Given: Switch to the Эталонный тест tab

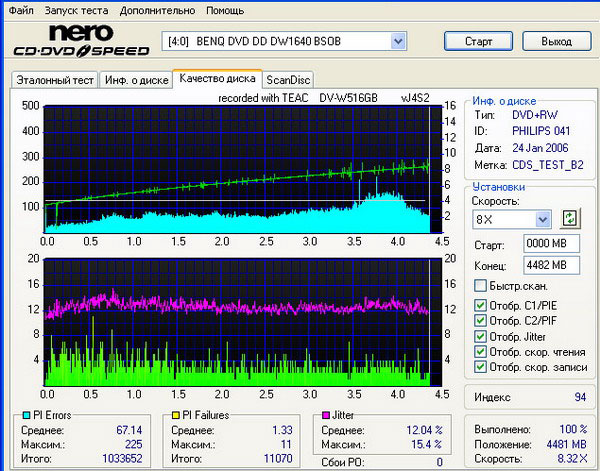Looking at the screenshot, I should tap(55, 80).
